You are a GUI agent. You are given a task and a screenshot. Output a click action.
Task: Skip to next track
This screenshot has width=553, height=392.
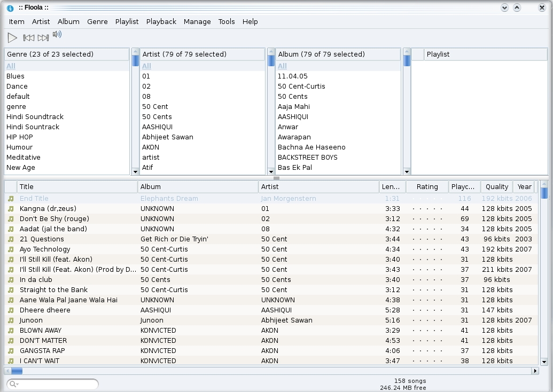point(43,38)
